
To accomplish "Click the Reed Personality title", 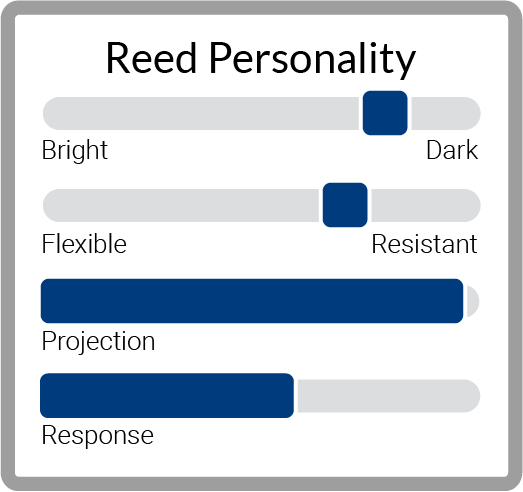I will coord(261,58).
